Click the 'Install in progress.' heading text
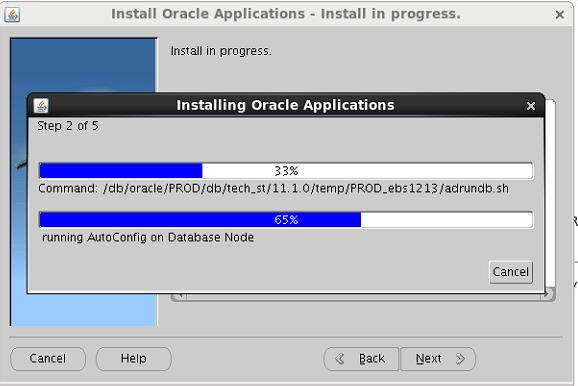The width and height of the screenshot is (578, 386). (x=221, y=51)
